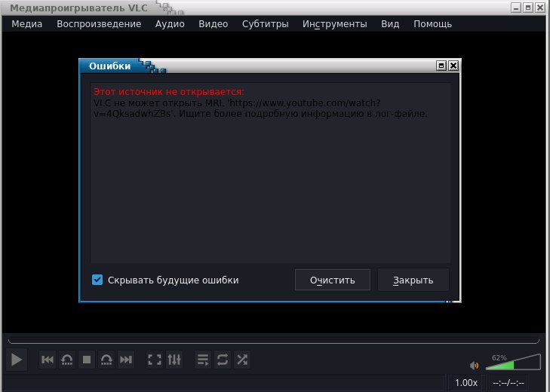Open the Воспроизведение menu
The width and height of the screenshot is (550, 392).
point(99,24)
